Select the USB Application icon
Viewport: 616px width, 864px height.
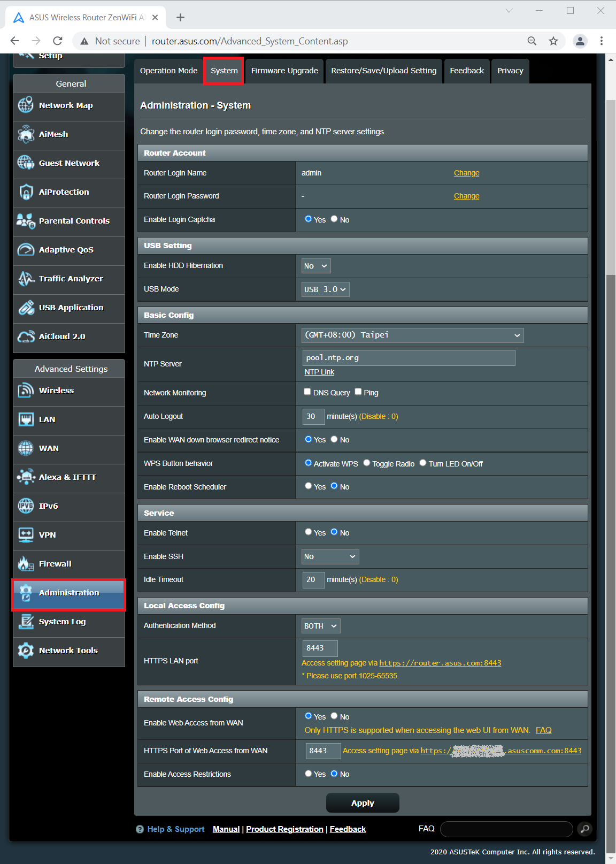point(26,307)
